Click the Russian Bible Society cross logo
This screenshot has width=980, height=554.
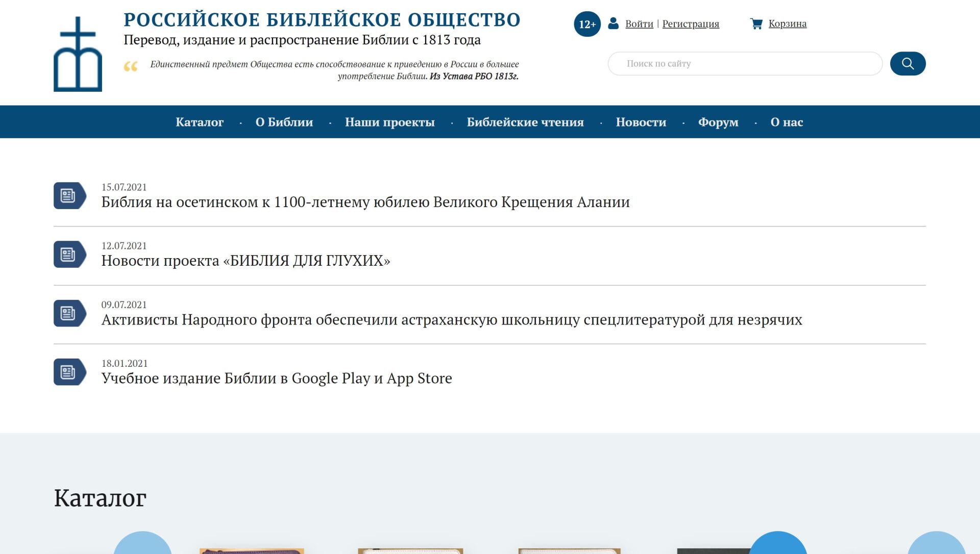tap(78, 54)
